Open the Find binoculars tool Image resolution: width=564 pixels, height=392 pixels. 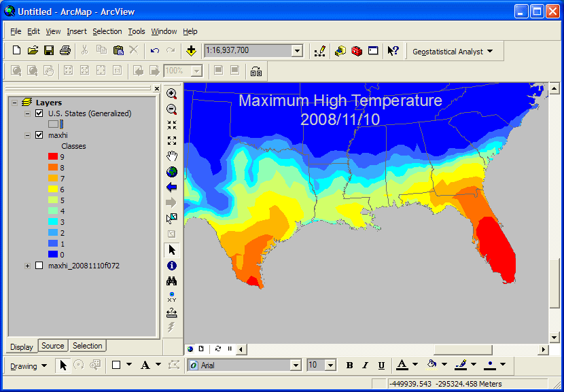point(172,281)
